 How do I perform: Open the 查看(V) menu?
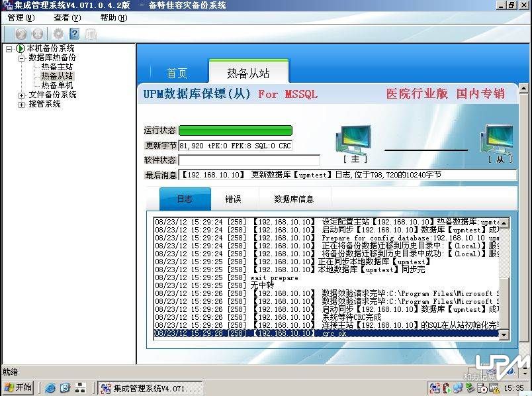pos(67,18)
